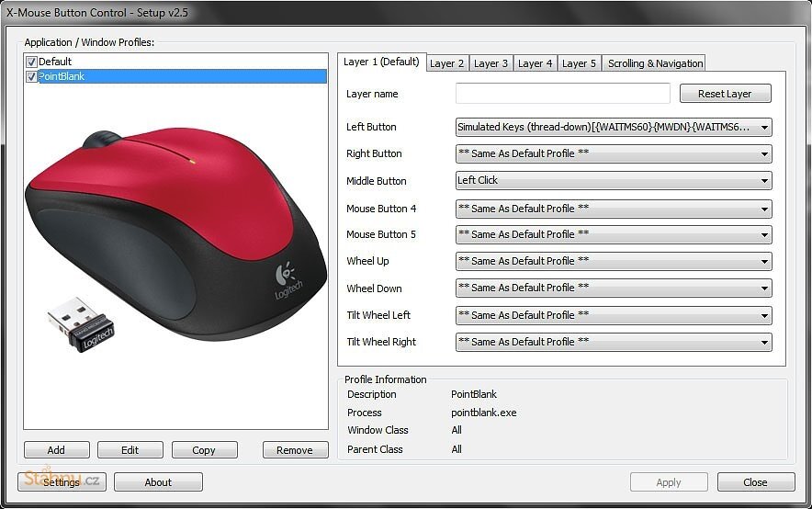Screen dimensions: 812x509
Task: Click the PointBlank description value
Action: click(474, 394)
